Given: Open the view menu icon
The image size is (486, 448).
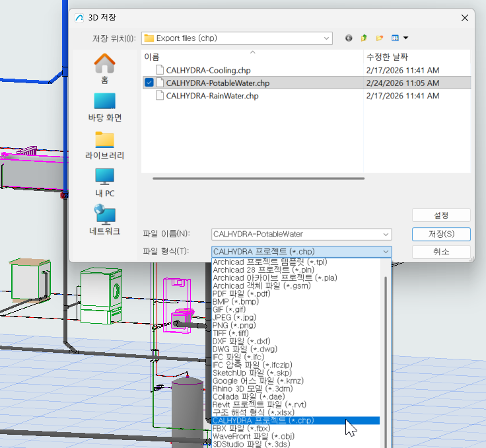Looking at the screenshot, I should 395,38.
